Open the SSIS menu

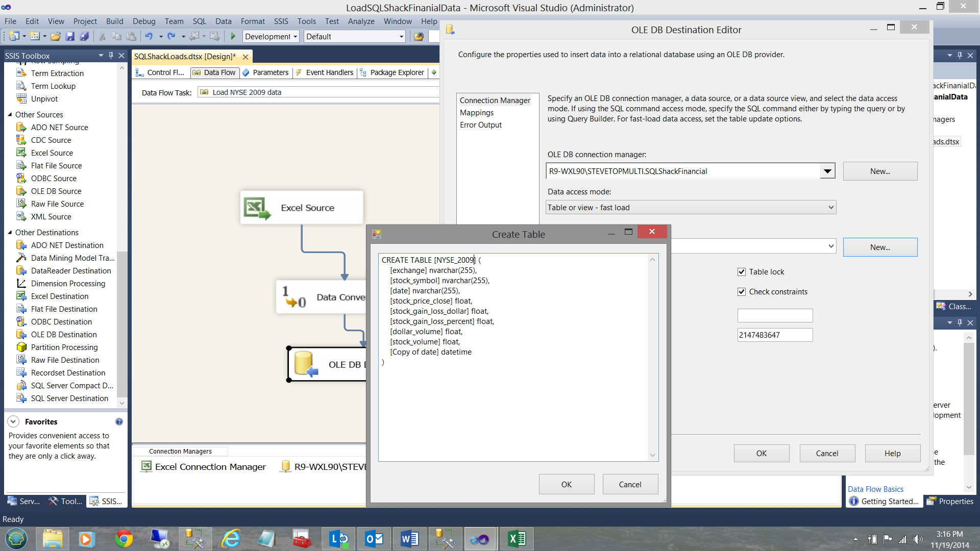[x=281, y=21]
